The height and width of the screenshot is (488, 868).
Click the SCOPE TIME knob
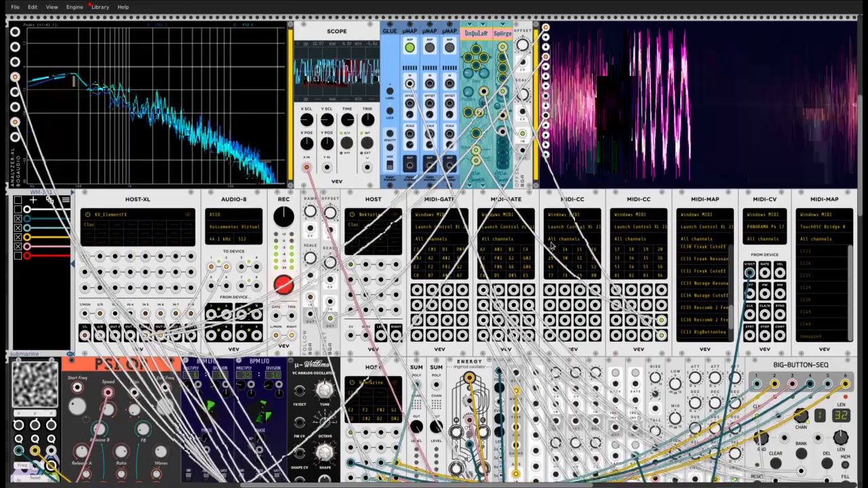[x=347, y=121]
